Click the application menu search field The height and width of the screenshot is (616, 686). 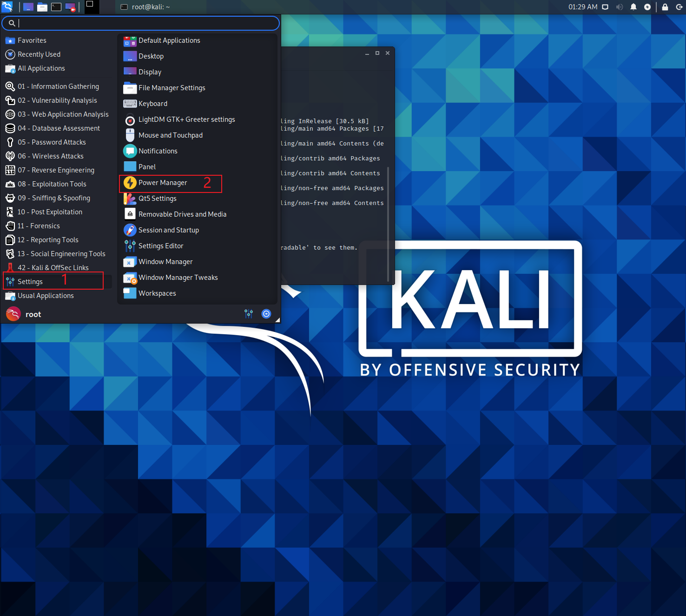pyautogui.click(x=141, y=23)
